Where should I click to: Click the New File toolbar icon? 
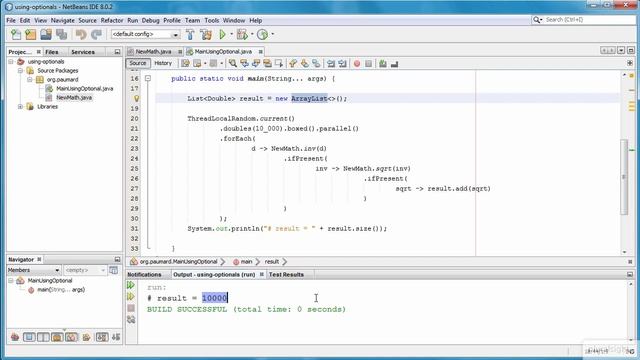pos(16,35)
